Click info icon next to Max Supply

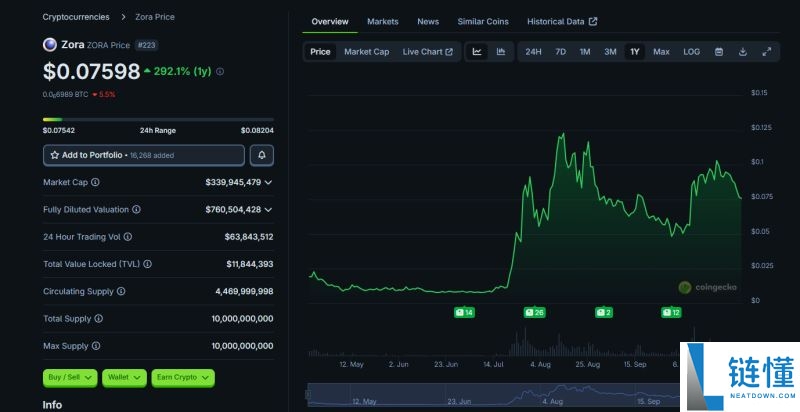tap(95, 346)
